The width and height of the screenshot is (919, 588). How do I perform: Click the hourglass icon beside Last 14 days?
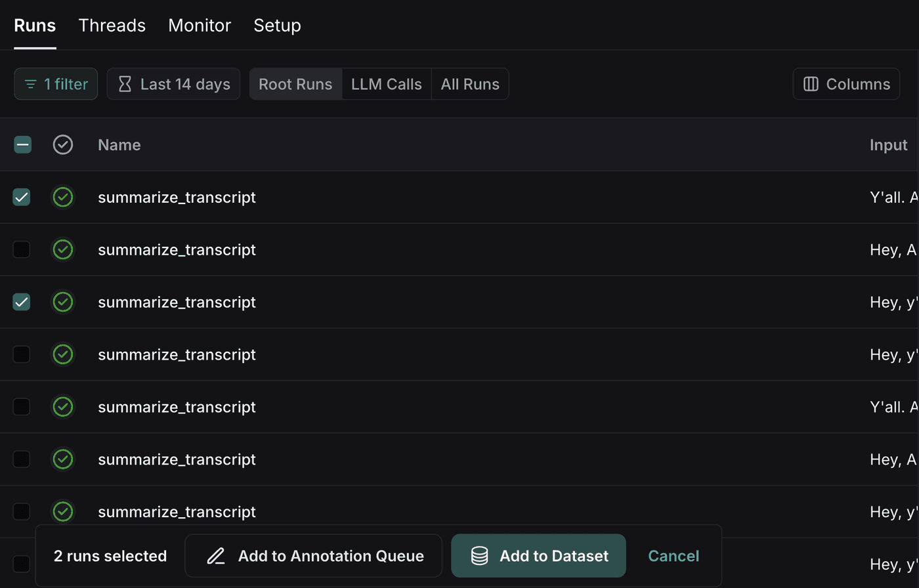124,84
